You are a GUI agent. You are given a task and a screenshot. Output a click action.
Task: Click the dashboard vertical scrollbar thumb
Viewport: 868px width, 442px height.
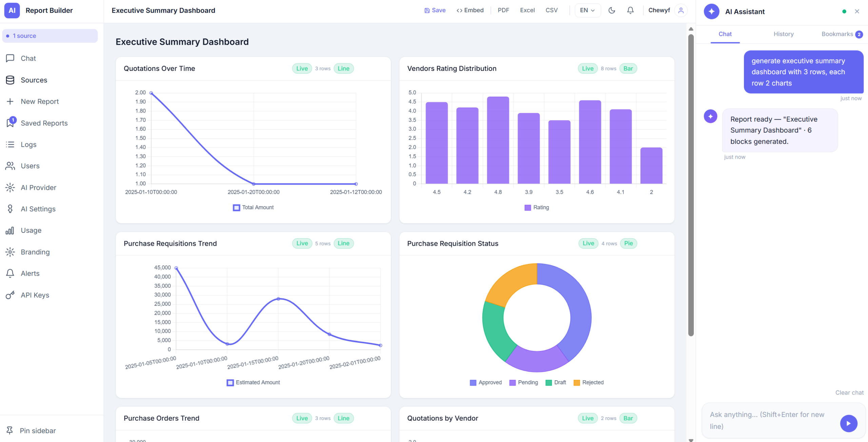[x=691, y=185]
